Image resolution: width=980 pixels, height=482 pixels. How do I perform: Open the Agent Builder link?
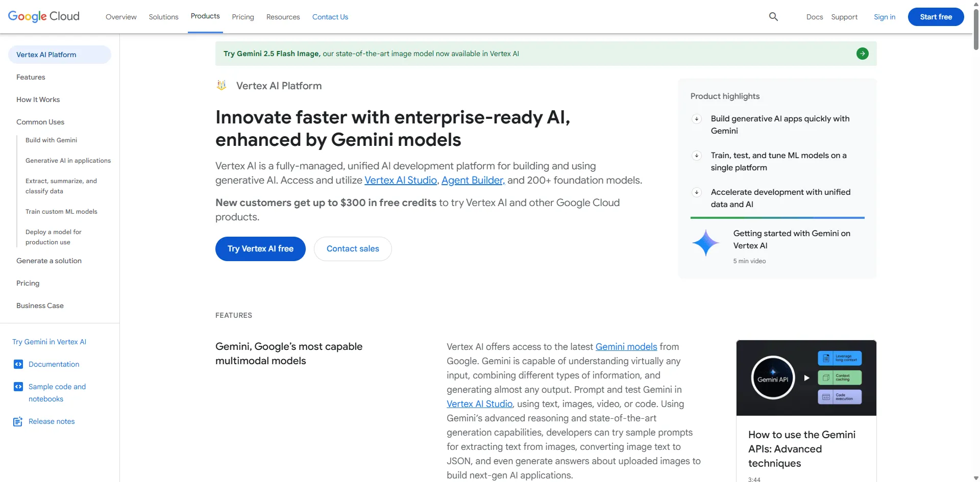473,180
